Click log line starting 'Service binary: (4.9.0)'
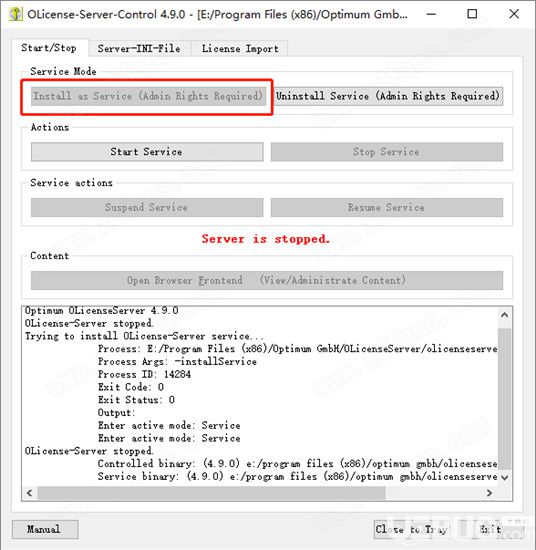The width and height of the screenshot is (536, 550). [x=297, y=476]
